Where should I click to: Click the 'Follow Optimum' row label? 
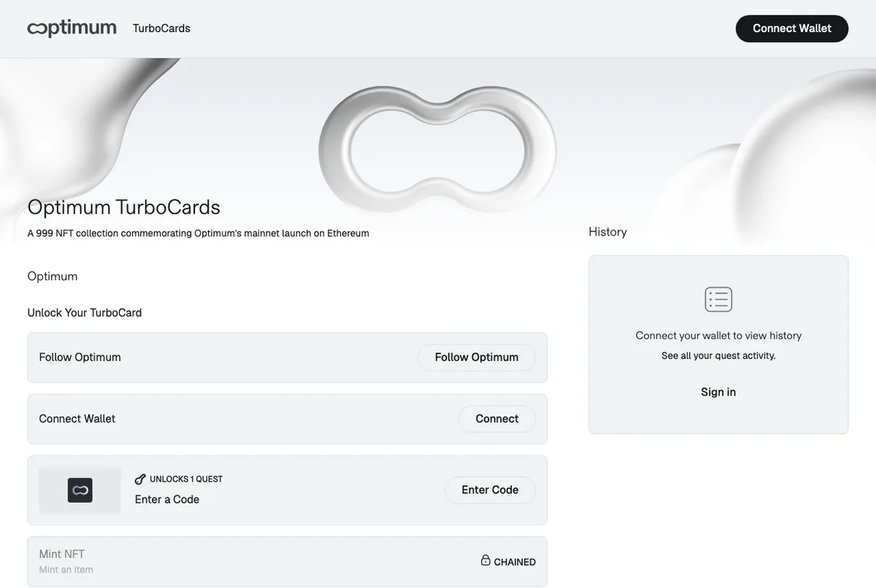coord(80,357)
